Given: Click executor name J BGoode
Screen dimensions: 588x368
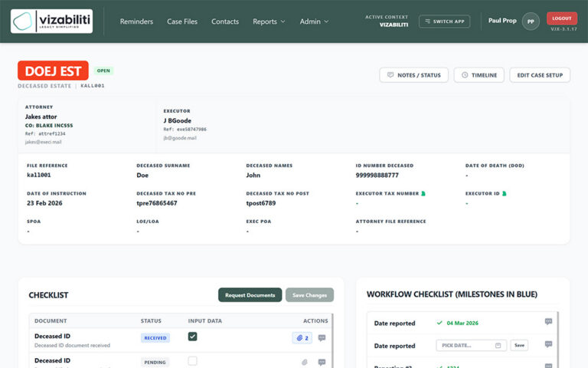Looking at the screenshot, I should tap(177, 120).
